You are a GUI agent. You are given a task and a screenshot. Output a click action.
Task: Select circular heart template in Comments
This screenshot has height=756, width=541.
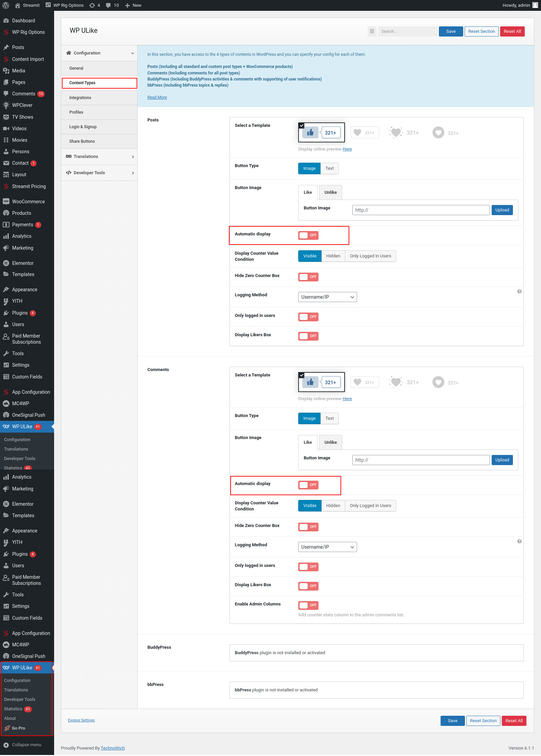tap(445, 383)
